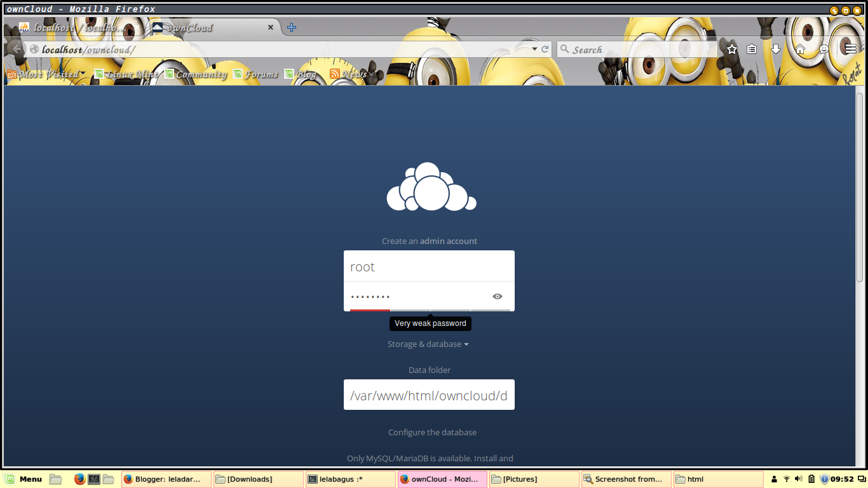Open the battery tray icon
The height and width of the screenshot is (488, 868).
pos(811,479)
